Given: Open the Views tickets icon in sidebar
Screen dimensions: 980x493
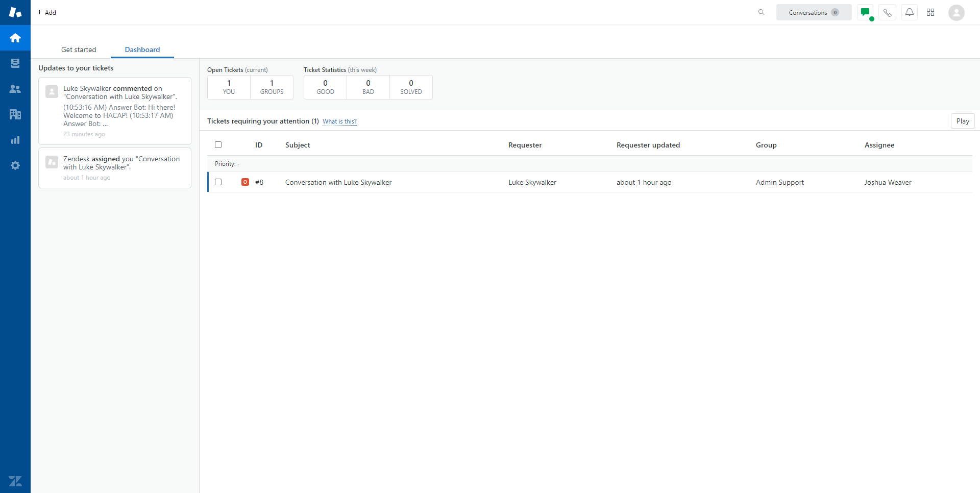Looking at the screenshot, I should (x=15, y=63).
